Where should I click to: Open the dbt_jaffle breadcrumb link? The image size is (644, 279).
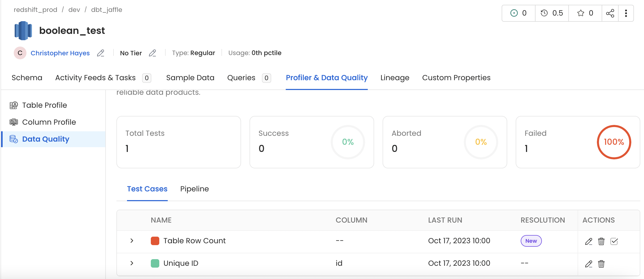[x=107, y=10]
